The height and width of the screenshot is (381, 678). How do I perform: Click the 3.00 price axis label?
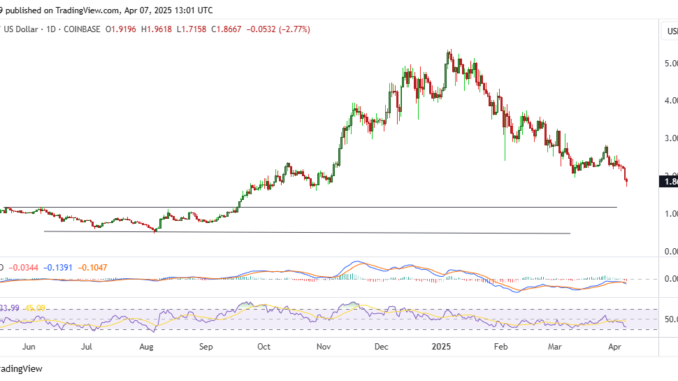tap(671, 138)
